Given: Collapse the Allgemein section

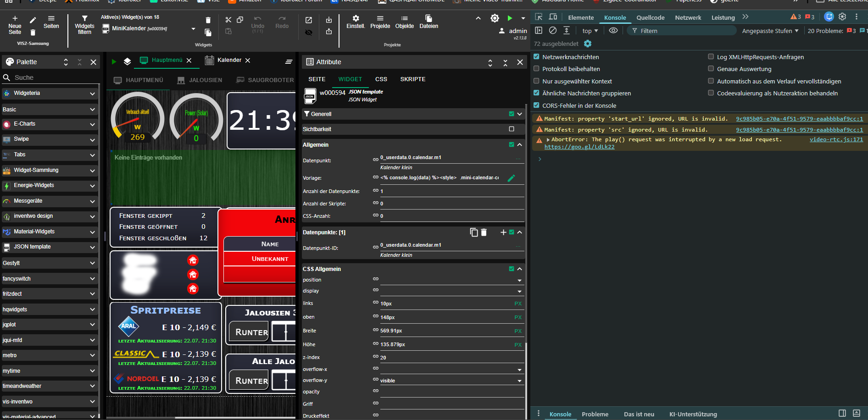Looking at the screenshot, I should point(520,144).
